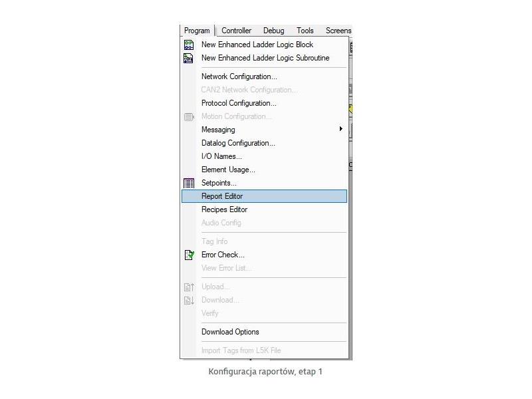Open the Program menu
The image size is (532, 399).
point(197,31)
